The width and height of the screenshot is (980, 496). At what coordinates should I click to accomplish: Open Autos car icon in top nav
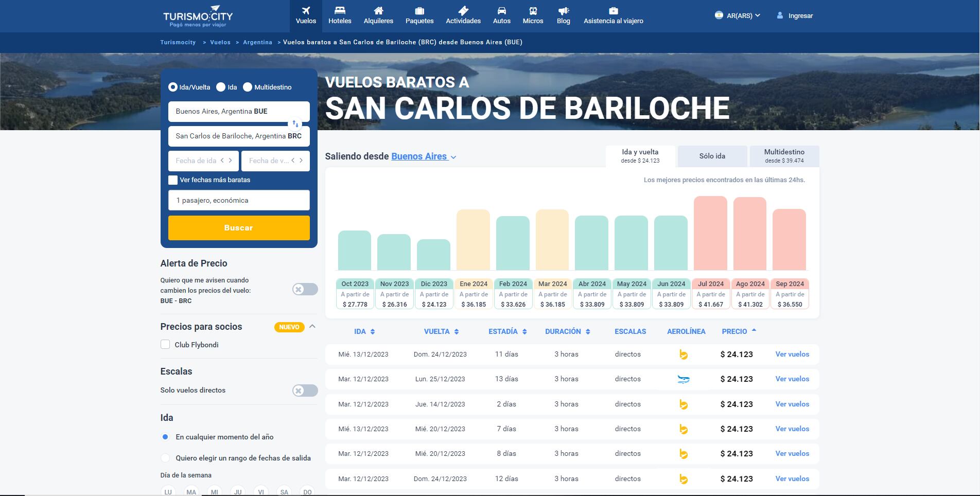pyautogui.click(x=502, y=10)
